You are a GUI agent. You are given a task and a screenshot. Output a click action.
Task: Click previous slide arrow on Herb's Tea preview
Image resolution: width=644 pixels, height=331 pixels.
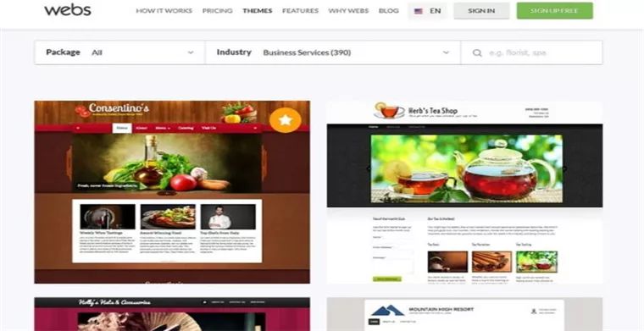[368, 168]
